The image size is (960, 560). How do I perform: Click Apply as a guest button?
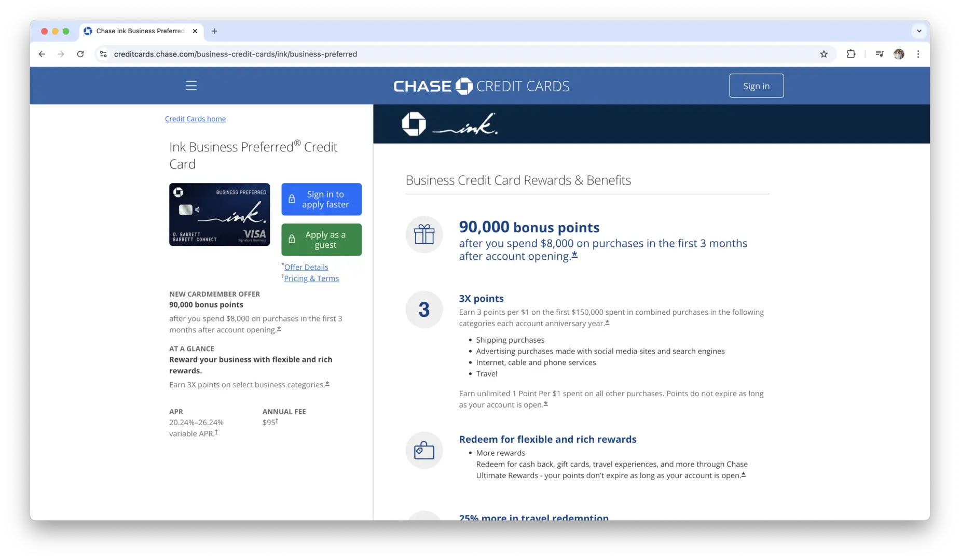tap(321, 240)
